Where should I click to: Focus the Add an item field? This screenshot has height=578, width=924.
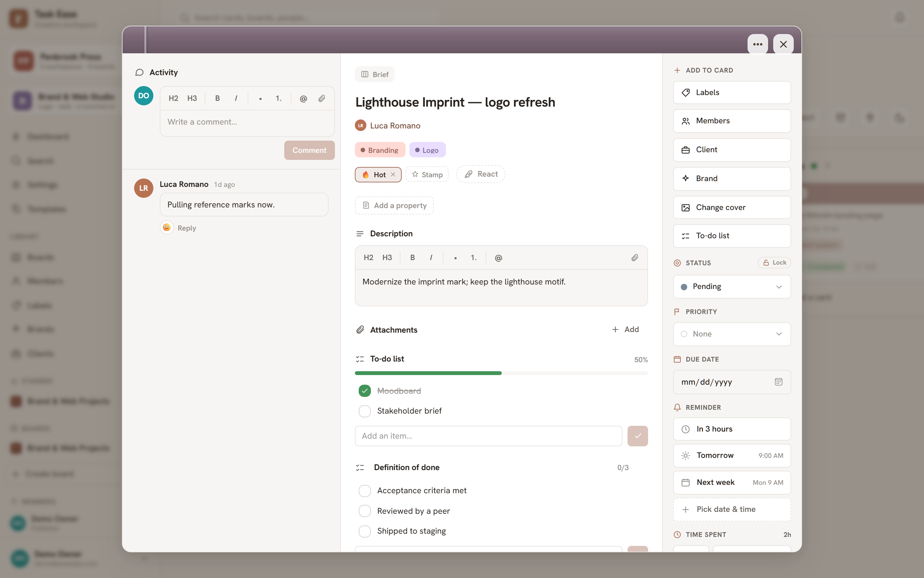(488, 436)
